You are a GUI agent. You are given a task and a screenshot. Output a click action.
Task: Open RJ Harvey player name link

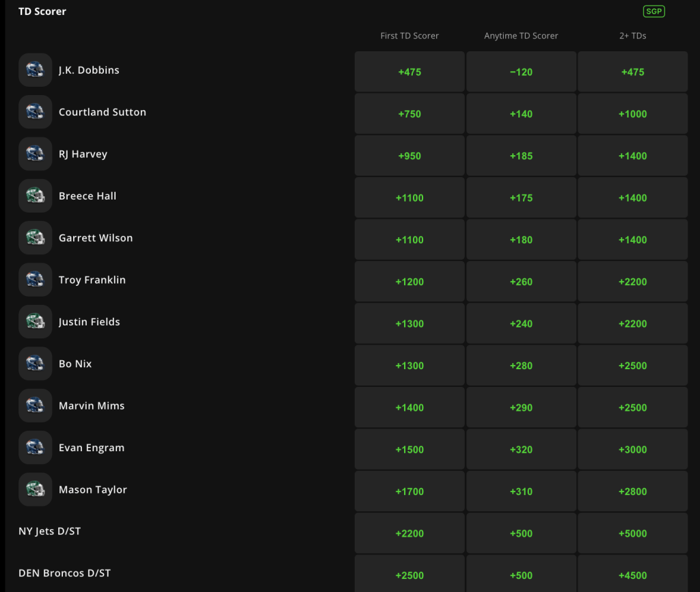pos(83,154)
